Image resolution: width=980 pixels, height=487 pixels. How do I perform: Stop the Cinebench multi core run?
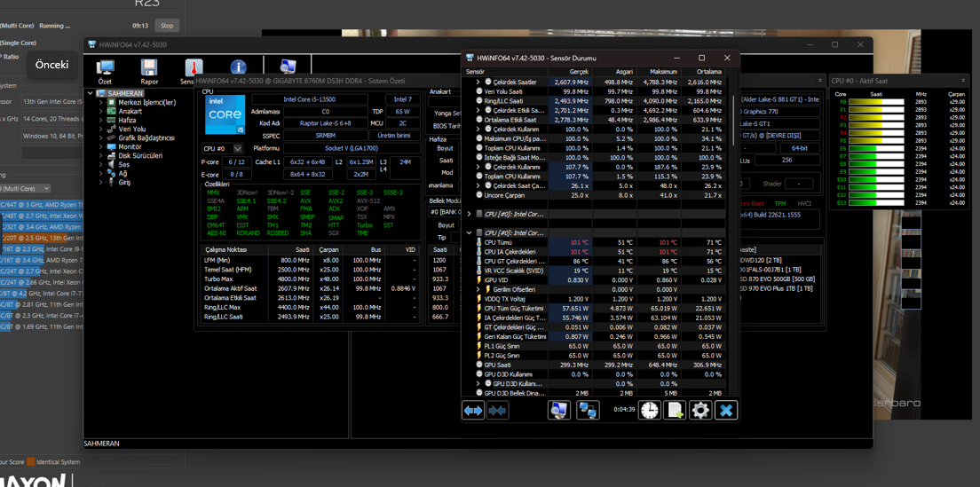(x=167, y=26)
